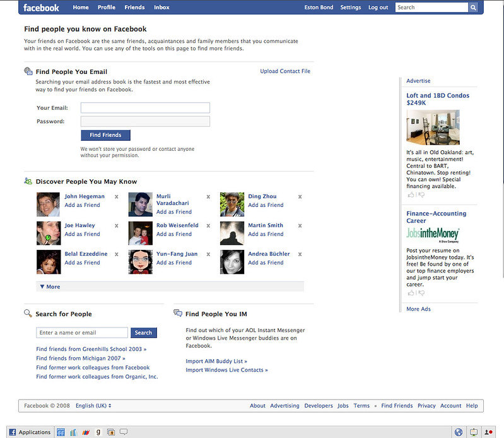The width and height of the screenshot is (504, 438).
Task: Click the search magnifier icon in header
Action: point(473,8)
